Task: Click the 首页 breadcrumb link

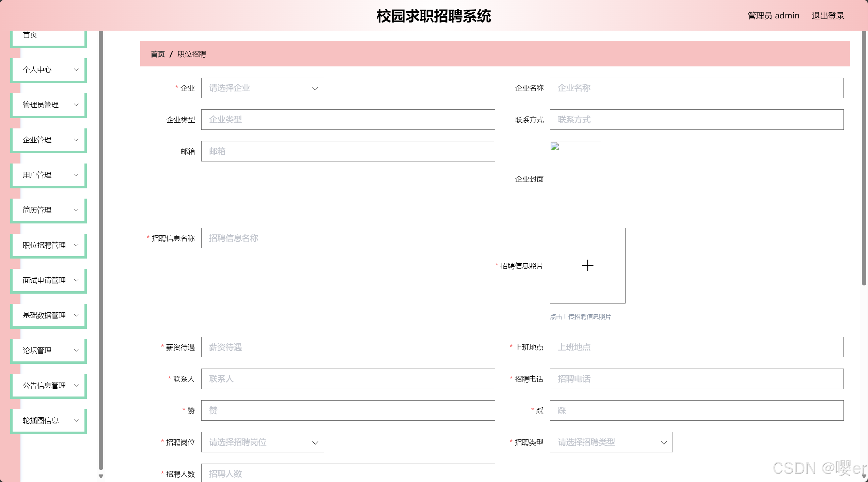Action: click(x=157, y=54)
